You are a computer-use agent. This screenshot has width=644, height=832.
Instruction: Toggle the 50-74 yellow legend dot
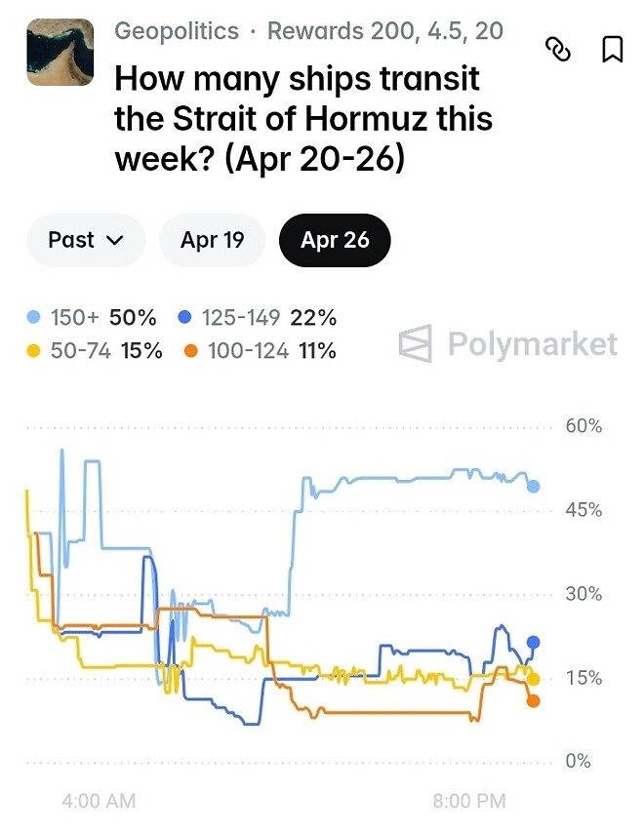pyautogui.click(x=34, y=351)
